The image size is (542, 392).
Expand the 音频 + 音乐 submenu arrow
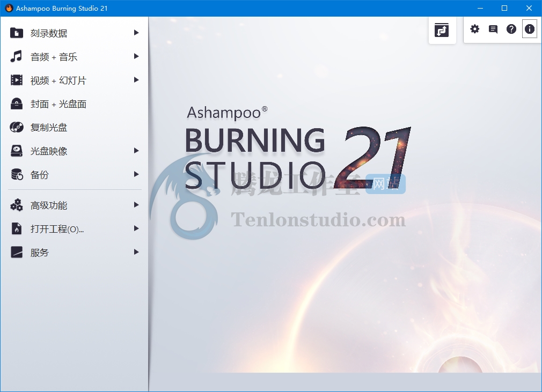(x=136, y=56)
